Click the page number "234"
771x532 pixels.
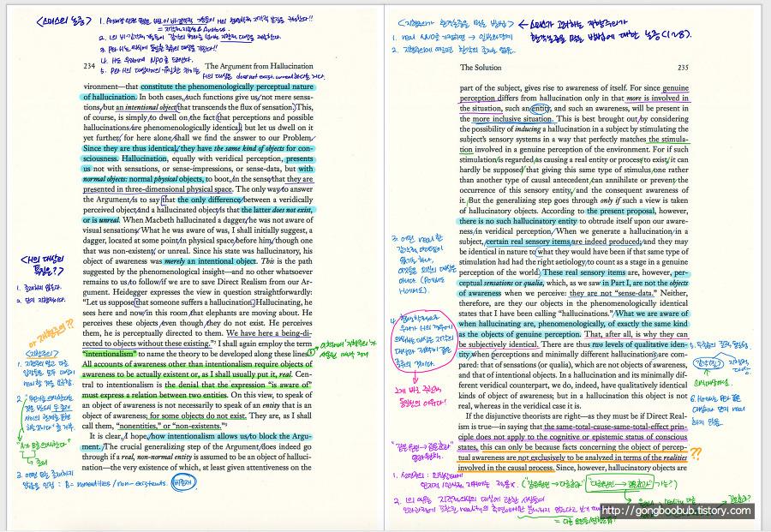(x=89, y=66)
